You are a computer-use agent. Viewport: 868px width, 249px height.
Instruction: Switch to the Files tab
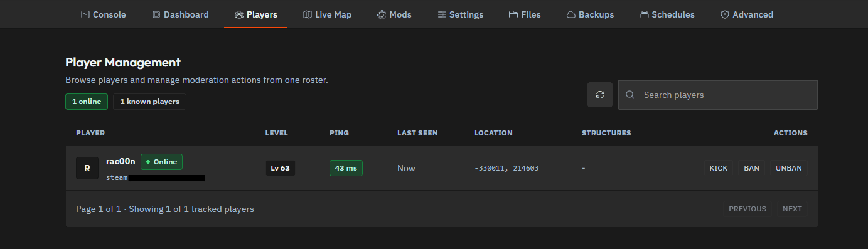[x=525, y=14]
